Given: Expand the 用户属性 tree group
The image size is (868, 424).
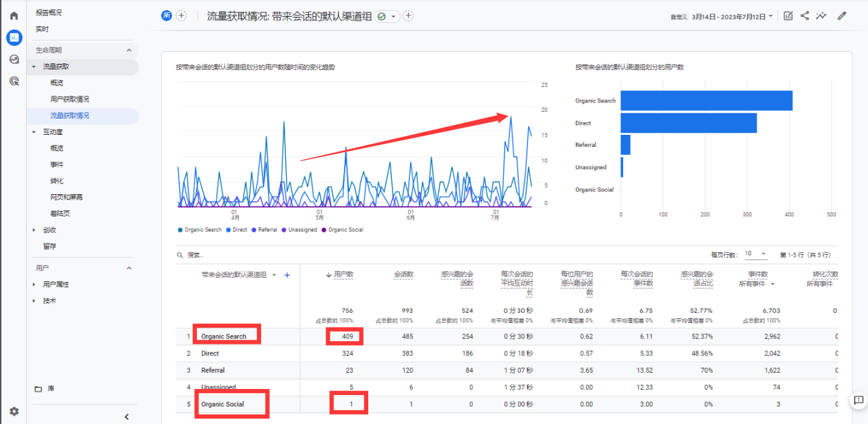Looking at the screenshot, I should coord(34,284).
